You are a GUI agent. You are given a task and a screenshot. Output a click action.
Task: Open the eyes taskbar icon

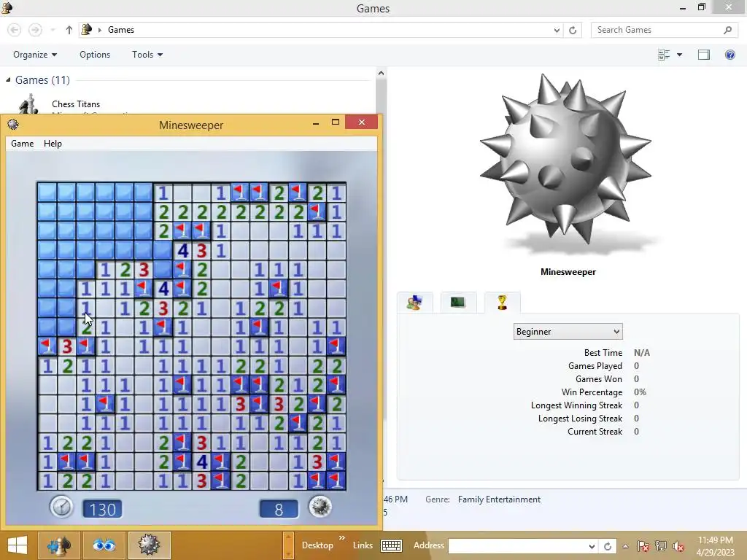(x=104, y=545)
